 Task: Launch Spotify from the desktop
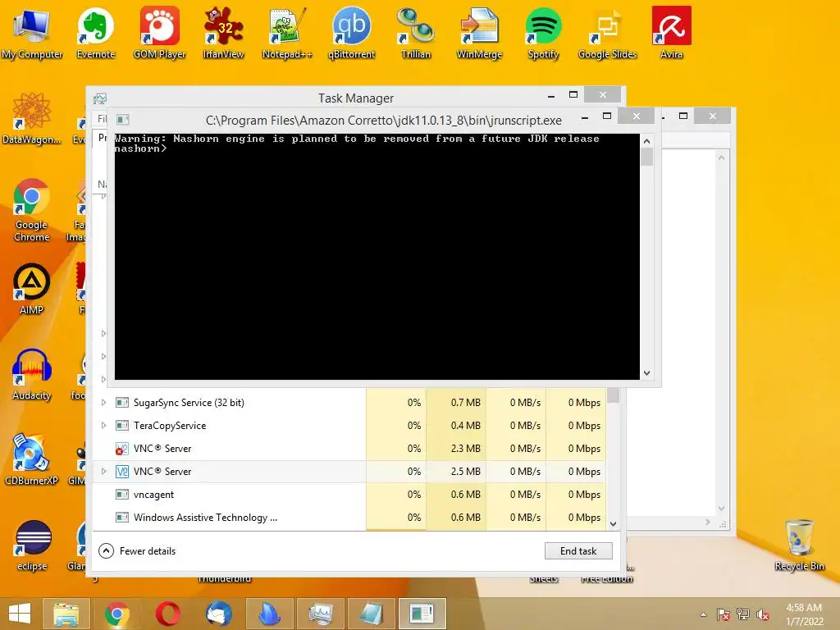tap(543, 33)
